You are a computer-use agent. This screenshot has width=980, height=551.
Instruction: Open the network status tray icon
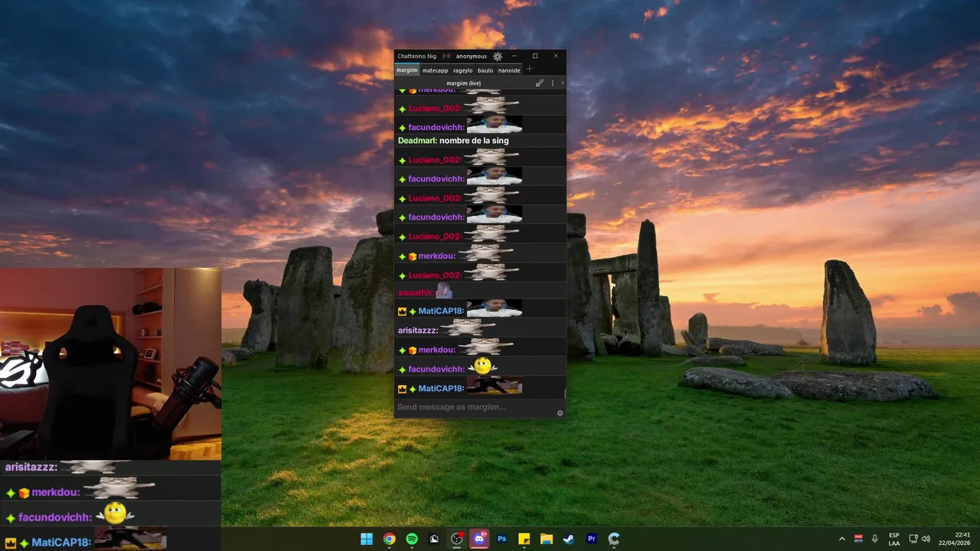913,539
